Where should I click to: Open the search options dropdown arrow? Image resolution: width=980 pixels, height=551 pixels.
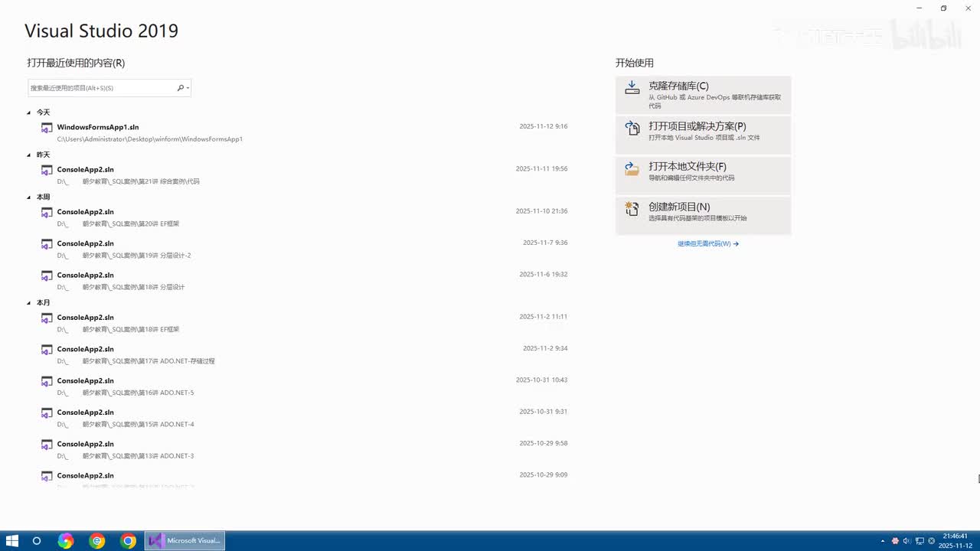188,88
